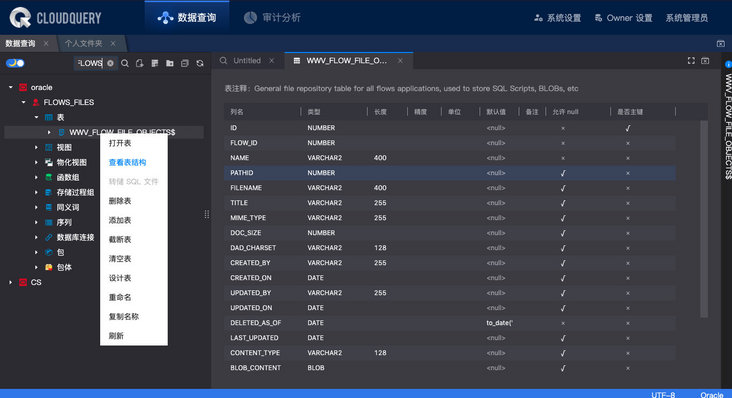Click the vertical scrollbar of the column table
This screenshot has width=732, height=398.
point(704,219)
